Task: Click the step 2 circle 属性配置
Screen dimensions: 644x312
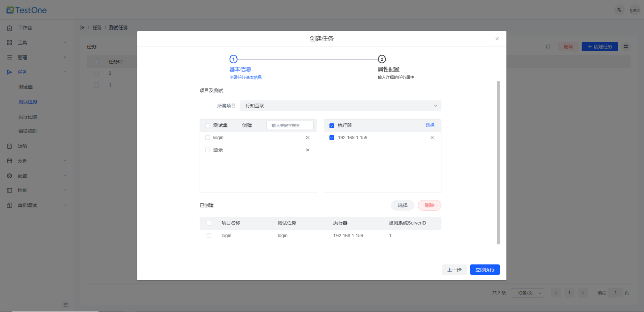Action: pos(382,59)
